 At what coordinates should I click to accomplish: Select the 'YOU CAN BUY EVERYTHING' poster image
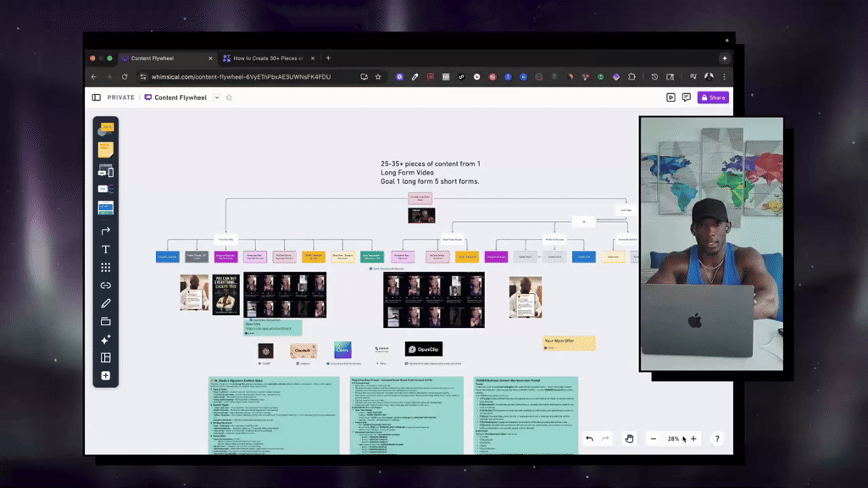[x=225, y=294]
